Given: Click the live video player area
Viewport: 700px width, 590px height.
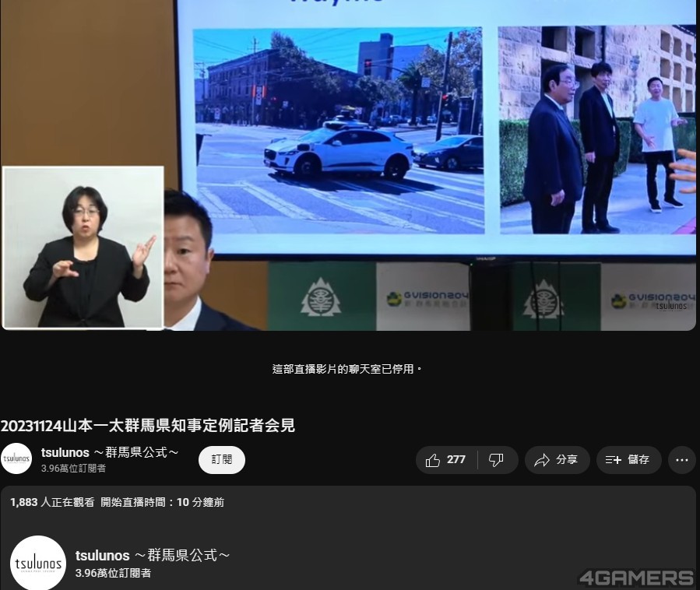Looking at the screenshot, I should coord(348,165).
